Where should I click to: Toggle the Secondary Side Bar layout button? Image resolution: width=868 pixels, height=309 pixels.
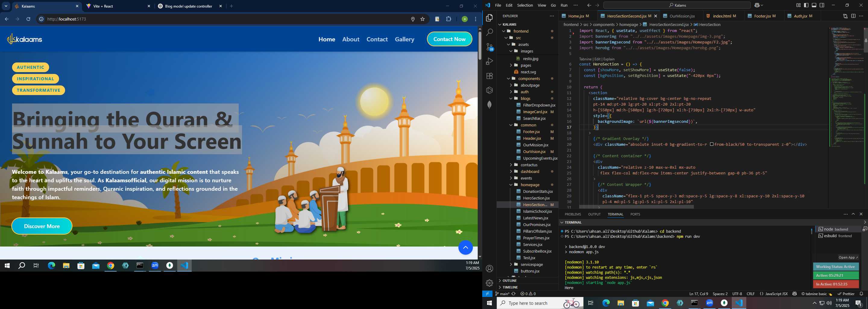[x=822, y=5]
